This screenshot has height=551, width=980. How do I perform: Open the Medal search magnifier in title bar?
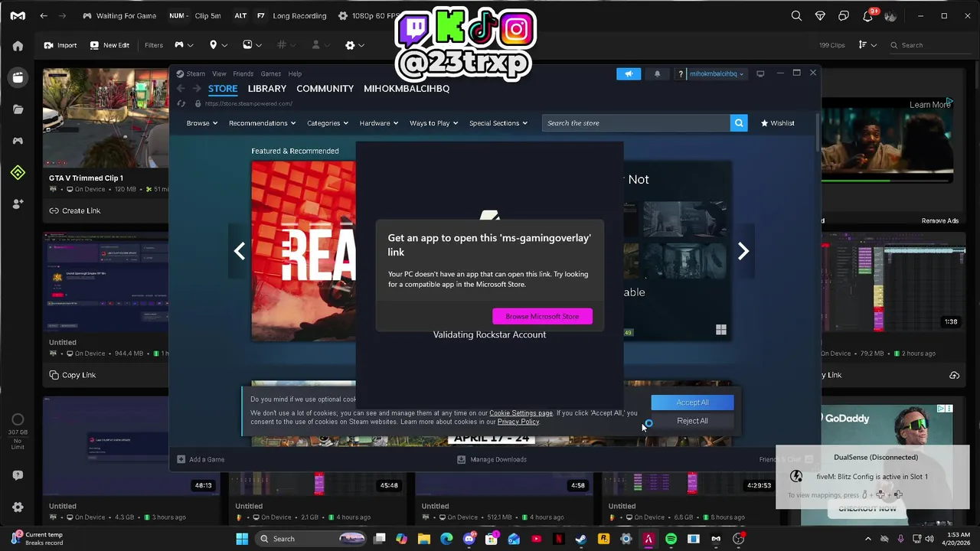tap(796, 15)
